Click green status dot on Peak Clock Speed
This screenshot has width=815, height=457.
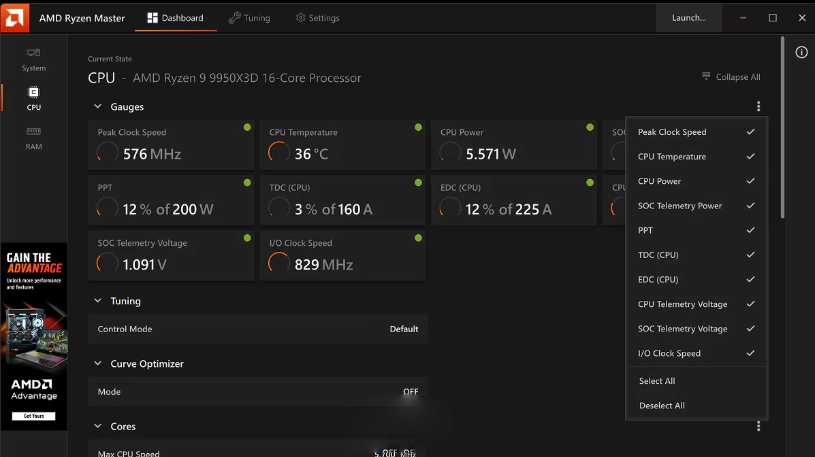coord(247,127)
